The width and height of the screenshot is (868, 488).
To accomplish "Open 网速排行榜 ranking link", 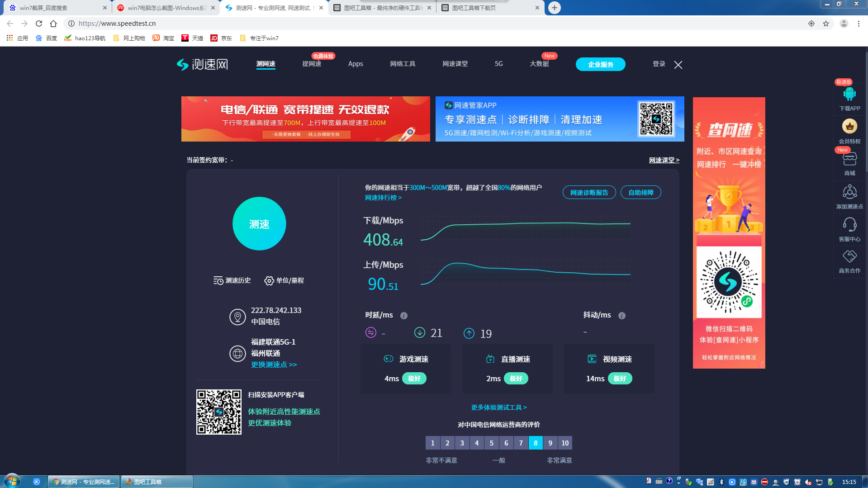I will click(x=383, y=198).
